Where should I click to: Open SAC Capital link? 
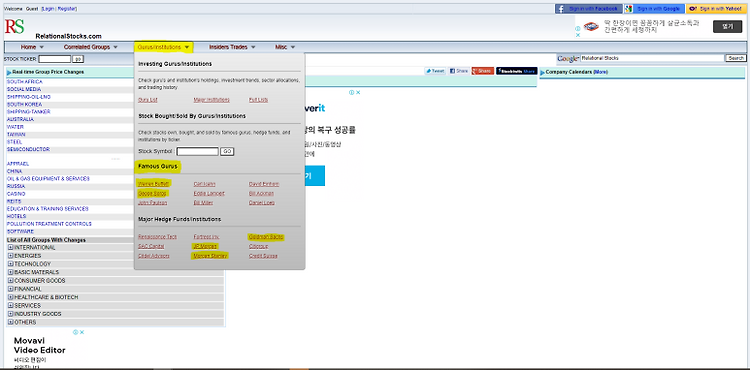(151, 247)
